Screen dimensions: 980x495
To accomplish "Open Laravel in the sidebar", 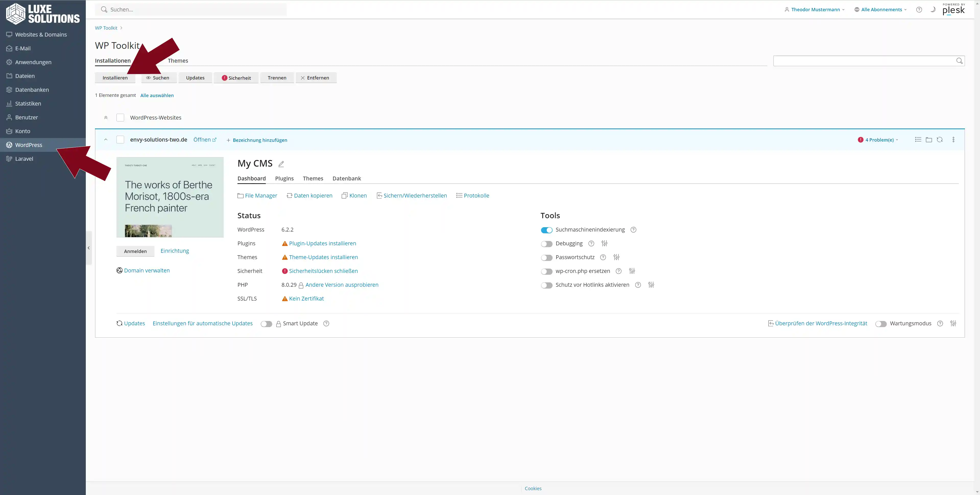I will pos(43,159).
